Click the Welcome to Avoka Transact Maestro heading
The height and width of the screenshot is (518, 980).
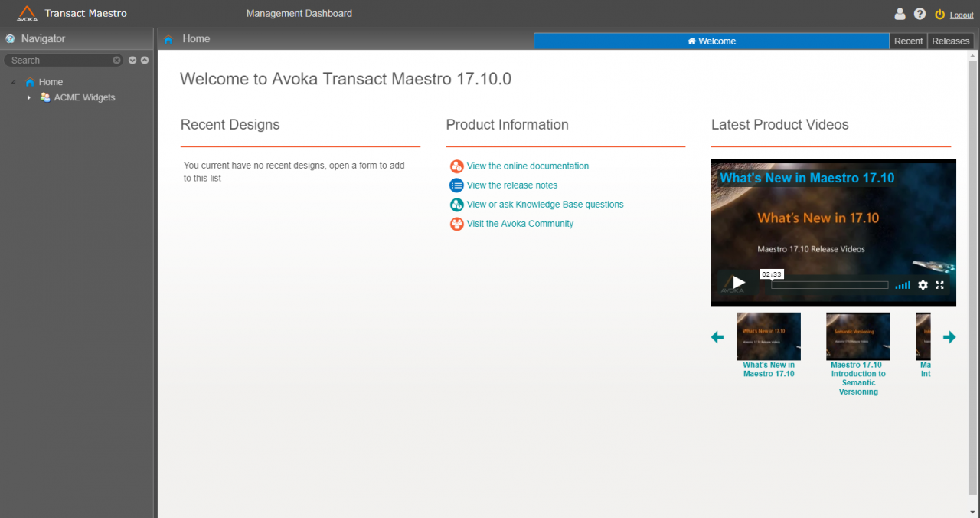[345, 78]
